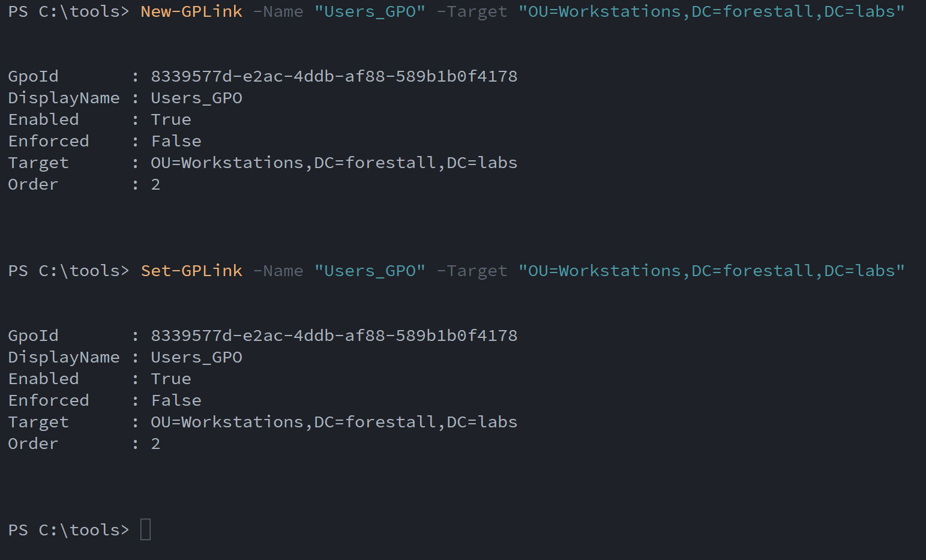The width and height of the screenshot is (926, 560).
Task: Click Enforced value False in Set-GPLink output
Action: (x=176, y=400)
